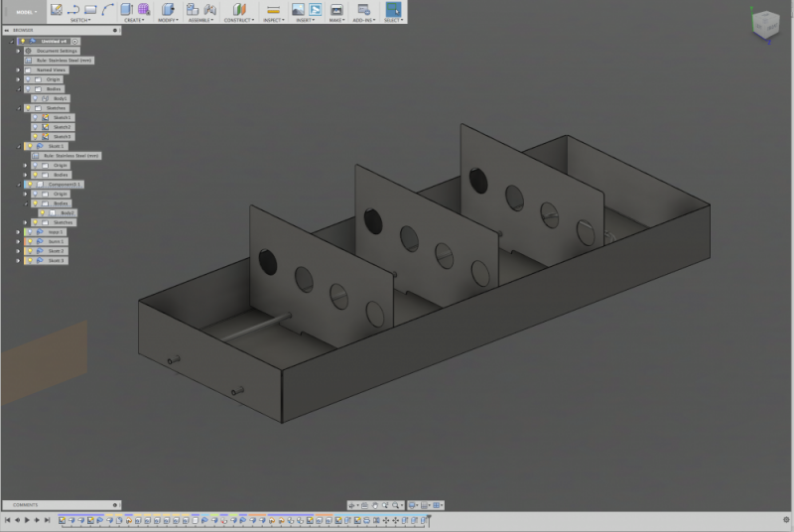
Task: Open the MODEL workspace dropdown
Action: (x=28, y=12)
